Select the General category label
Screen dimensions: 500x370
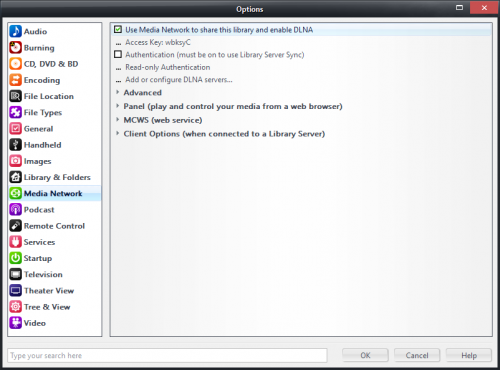coord(38,129)
